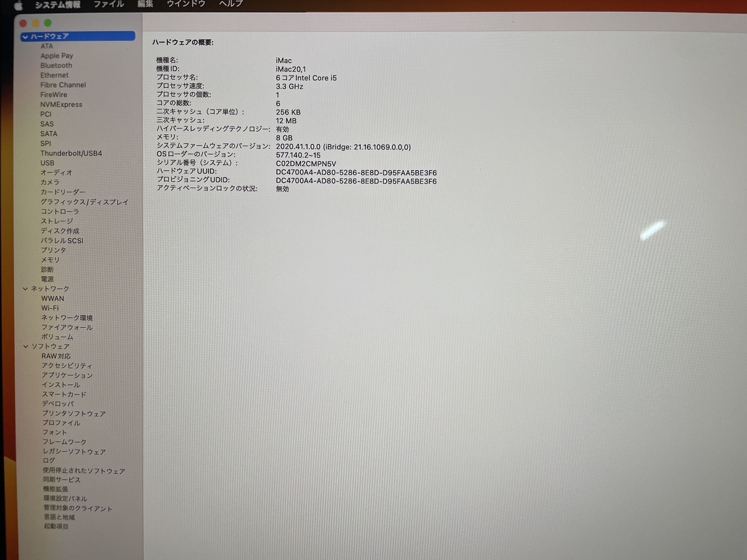Select 機能拡張 in the sidebar
The height and width of the screenshot is (560, 747).
coord(56,490)
